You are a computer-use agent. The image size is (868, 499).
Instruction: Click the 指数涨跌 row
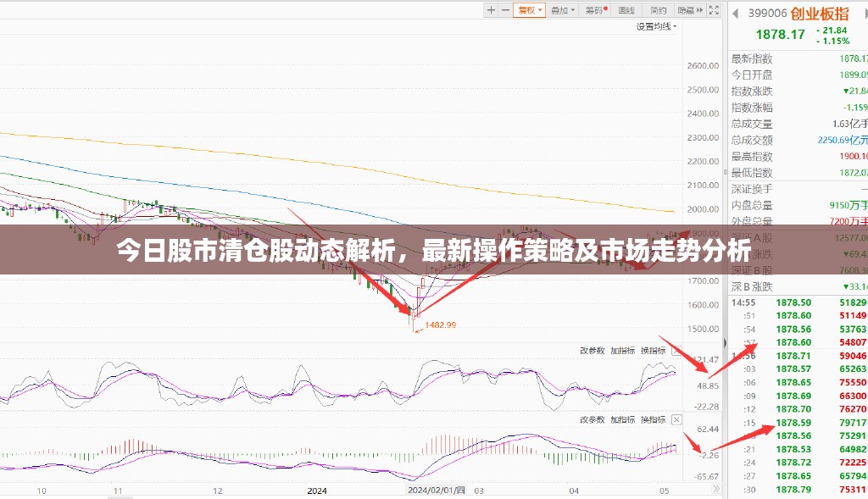pyautogui.click(x=798, y=91)
